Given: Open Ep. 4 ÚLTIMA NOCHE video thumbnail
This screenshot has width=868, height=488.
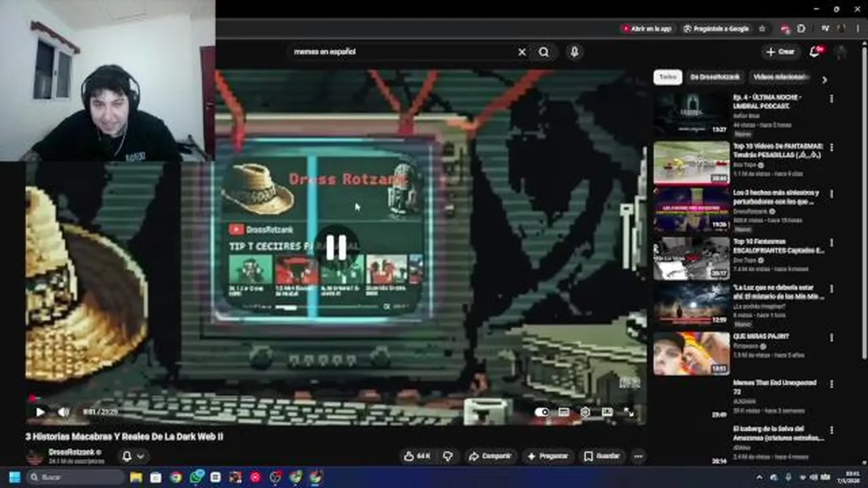Looking at the screenshot, I should (x=692, y=115).
